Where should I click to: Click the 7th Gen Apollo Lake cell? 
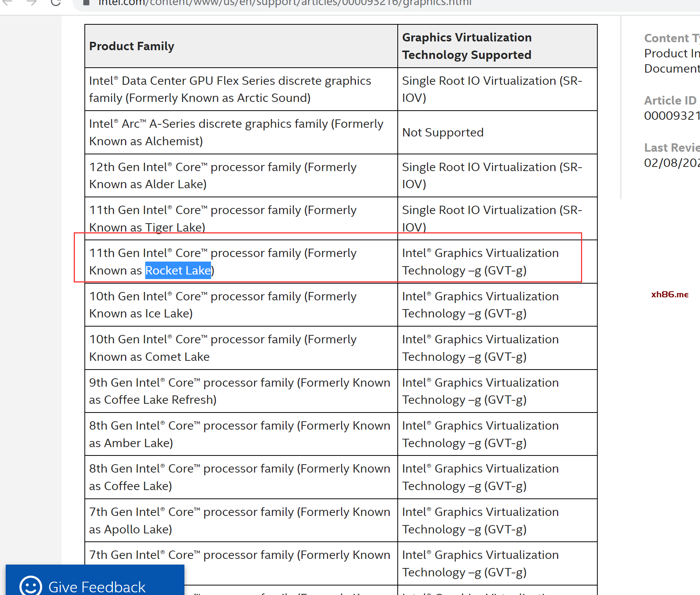point(241,520)
